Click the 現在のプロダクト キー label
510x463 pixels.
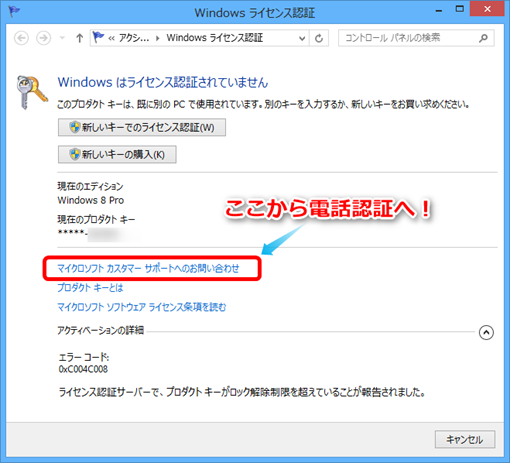point(96,219)
